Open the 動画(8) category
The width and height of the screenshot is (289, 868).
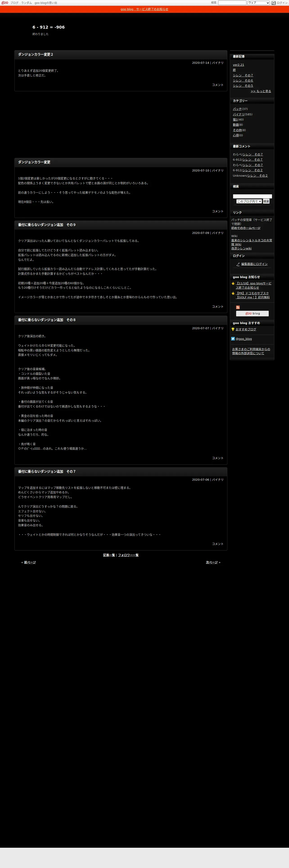click(236, 125)
